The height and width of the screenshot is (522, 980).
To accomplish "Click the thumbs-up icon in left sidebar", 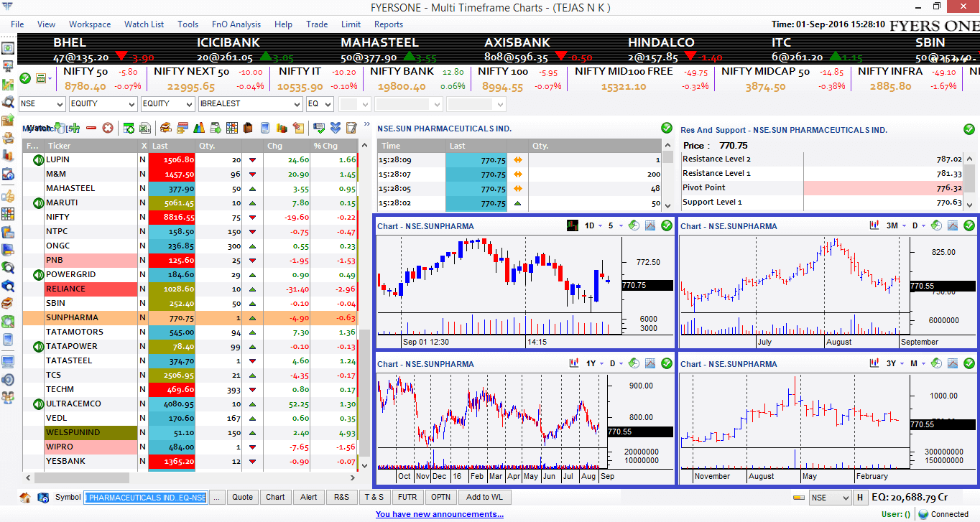I will [8, 196].
